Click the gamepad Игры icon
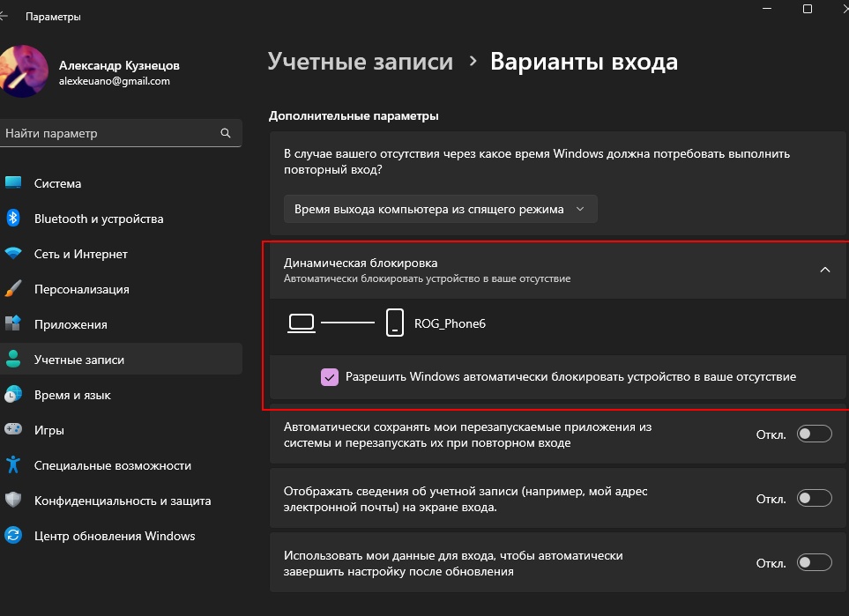849x616 pixels. coord(13,430)
